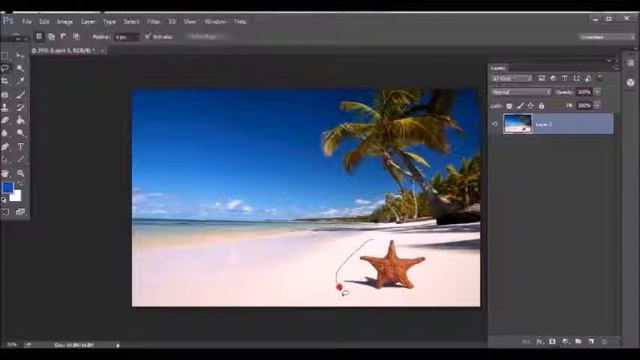Choose Subtract from Selection mode
This screenshot has width=640, height=360.
[x=63, y=36]
